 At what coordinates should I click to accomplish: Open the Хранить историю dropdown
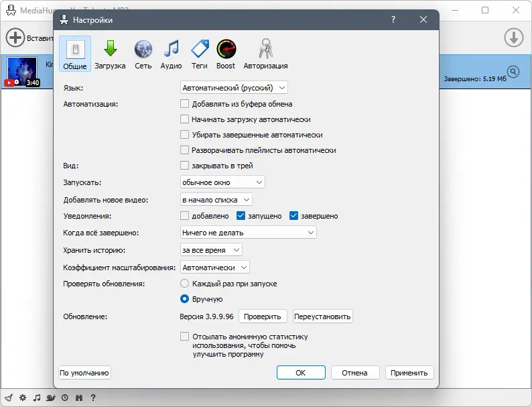(211, 250)
